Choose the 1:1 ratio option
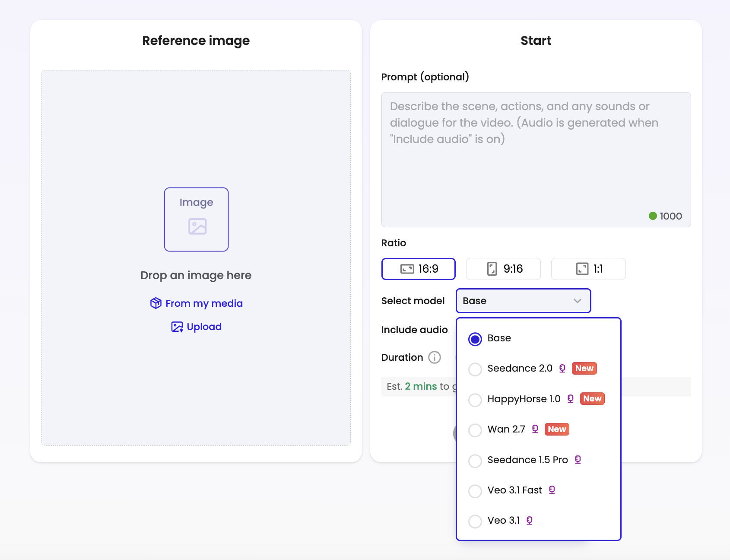The width and height of the screenshot is (730, 560). [x=588, y=269]
